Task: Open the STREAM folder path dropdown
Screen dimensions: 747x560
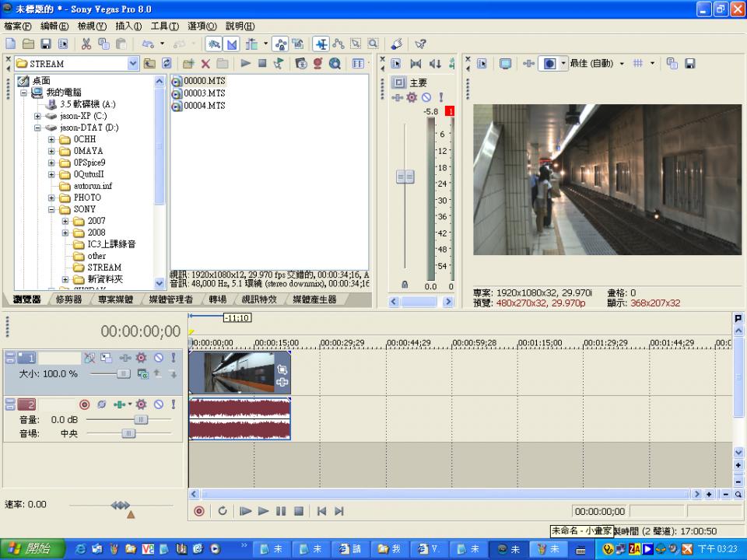Action: pos(132,64)
